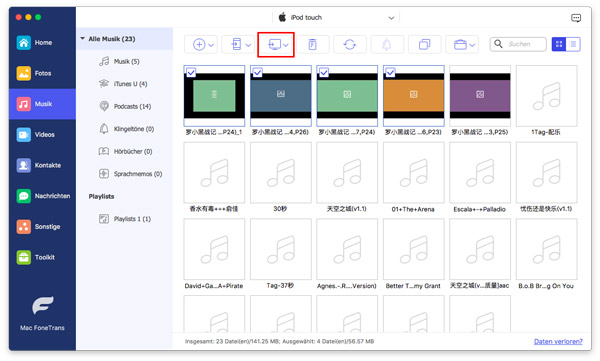Select the Escala+-+Palladio track thumbnail
Image resolution: width=600 pixels, height=361 pixels.
tap(480, 173)
